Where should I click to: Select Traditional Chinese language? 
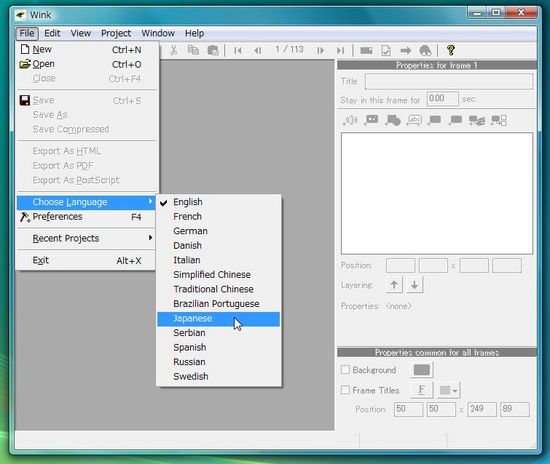[219, 289]
